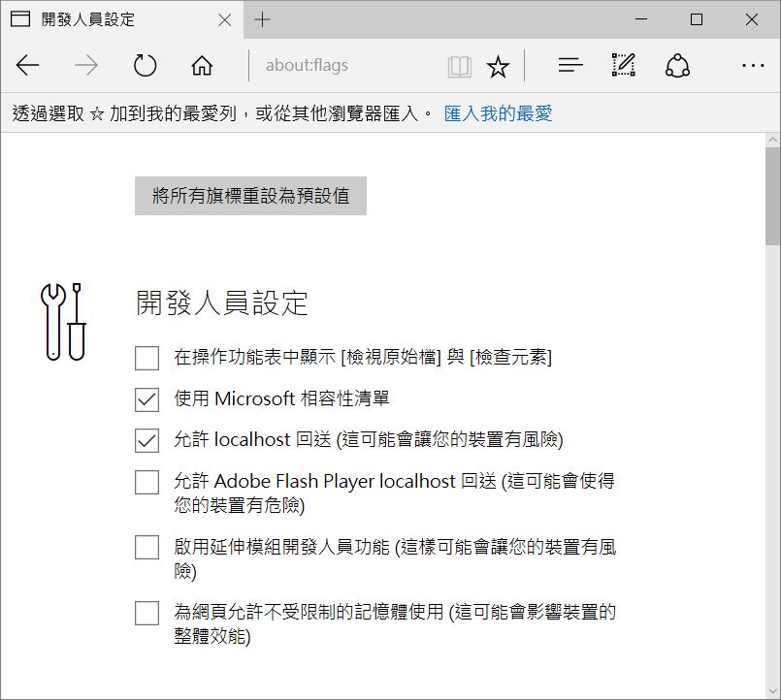Open the Make a Web Note tool
This screenshot has width=781, height=700.
(x=624, y=65)
